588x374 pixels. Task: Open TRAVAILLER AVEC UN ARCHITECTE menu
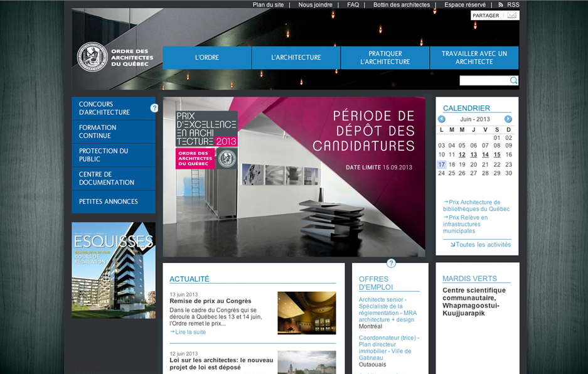474,57
